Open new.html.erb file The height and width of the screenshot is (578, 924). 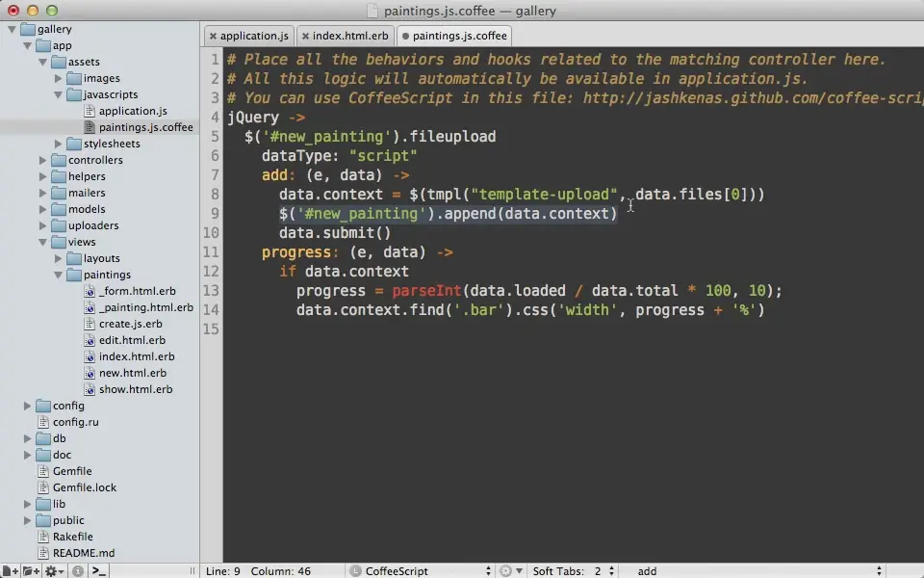tap(133, 373)
